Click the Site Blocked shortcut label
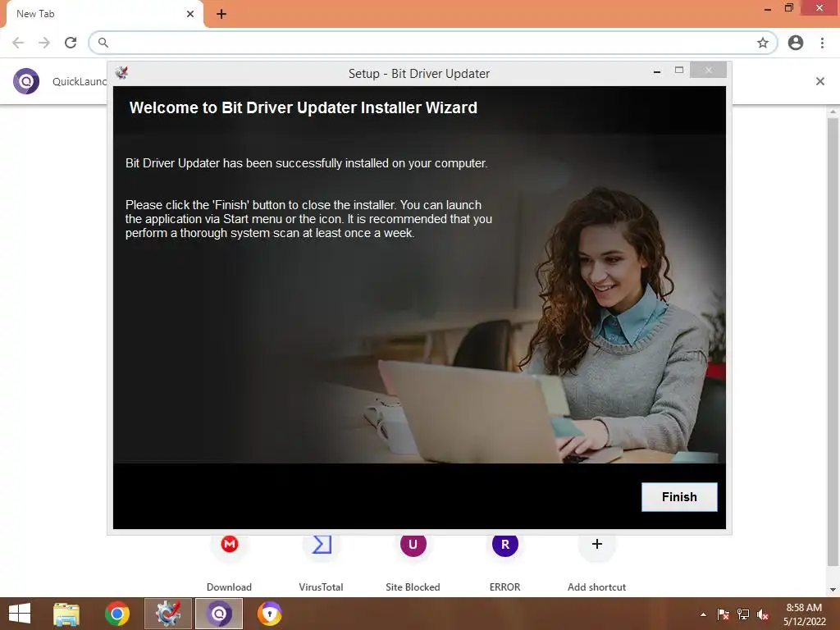Screen dimensions: 840x630 (x=413, y=587)
